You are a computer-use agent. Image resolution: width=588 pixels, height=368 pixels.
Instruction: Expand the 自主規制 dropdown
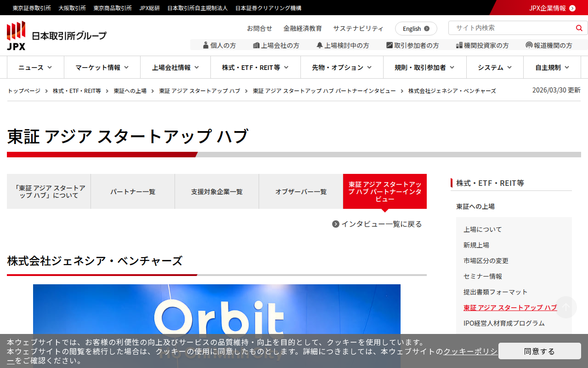pyautogui.click(x=552, y=67)
